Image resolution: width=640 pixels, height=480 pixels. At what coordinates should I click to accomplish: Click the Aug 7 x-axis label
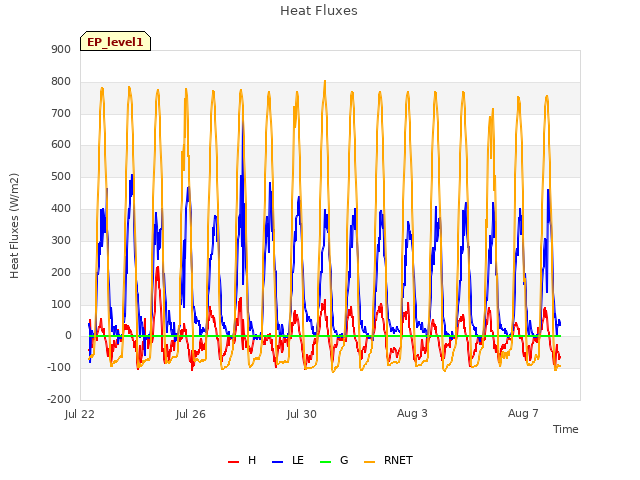523,413
